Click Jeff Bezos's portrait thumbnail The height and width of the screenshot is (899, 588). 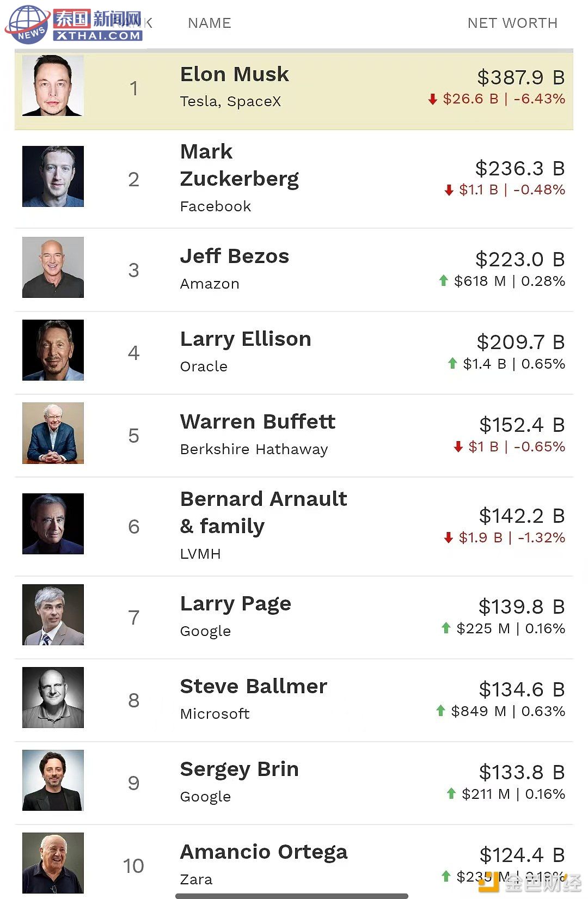pos(53,267)
